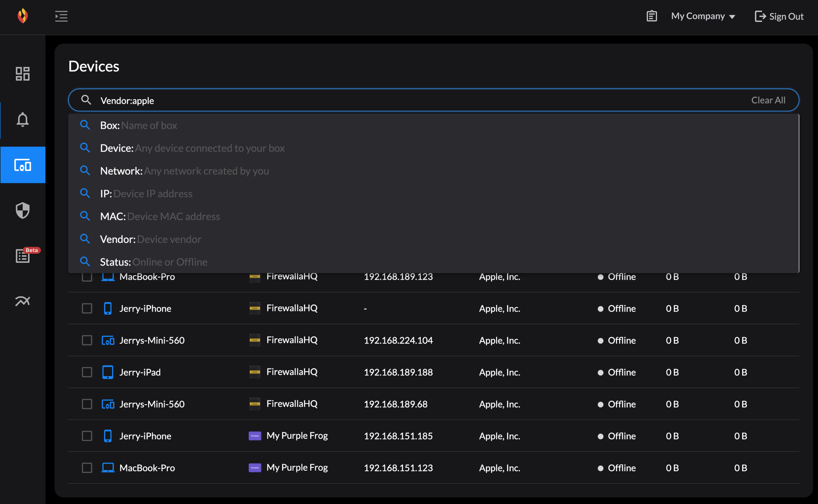Choose the Status: Online or Offline suggestion
818x504 pixels.
433,262
